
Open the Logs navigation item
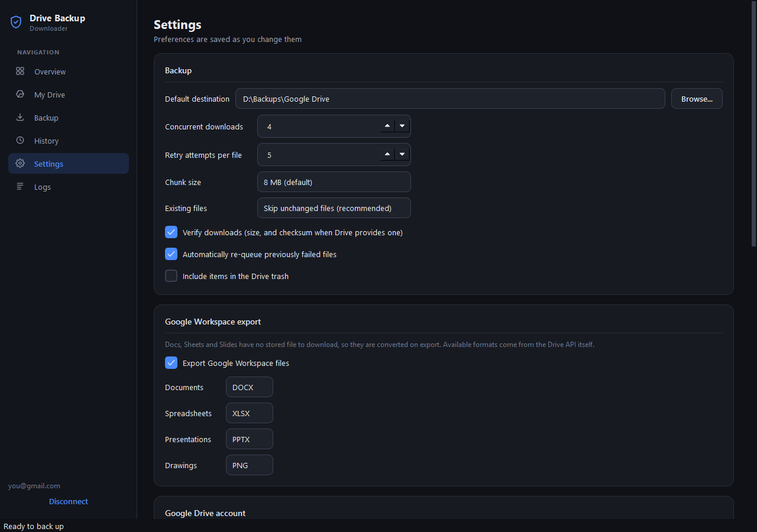(x=69, y=187)
